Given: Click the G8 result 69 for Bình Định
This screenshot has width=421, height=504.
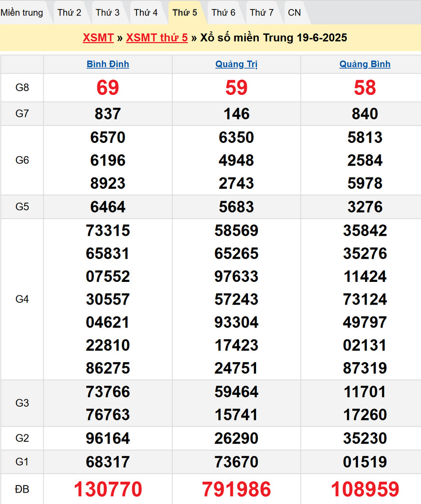Looking at the screenshot, I should pyautogui.click(x=108, y=88).
